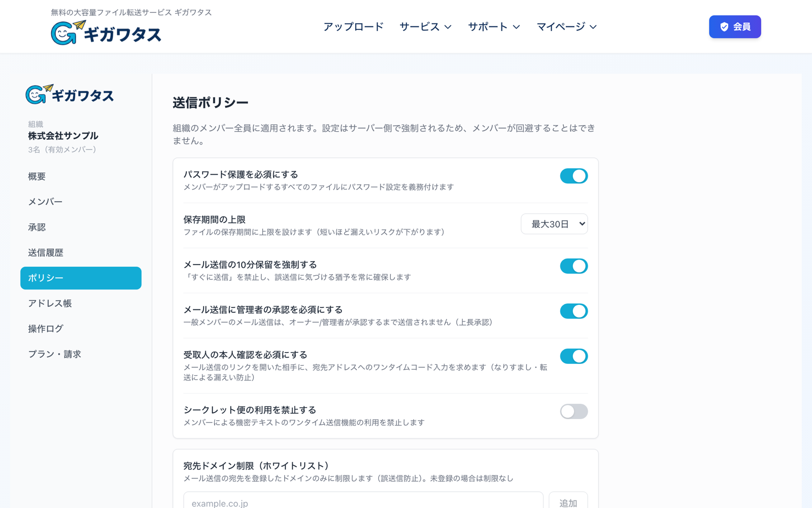Expand the サポート menu
Screen dimensions: 812x508
click(494, 27)
